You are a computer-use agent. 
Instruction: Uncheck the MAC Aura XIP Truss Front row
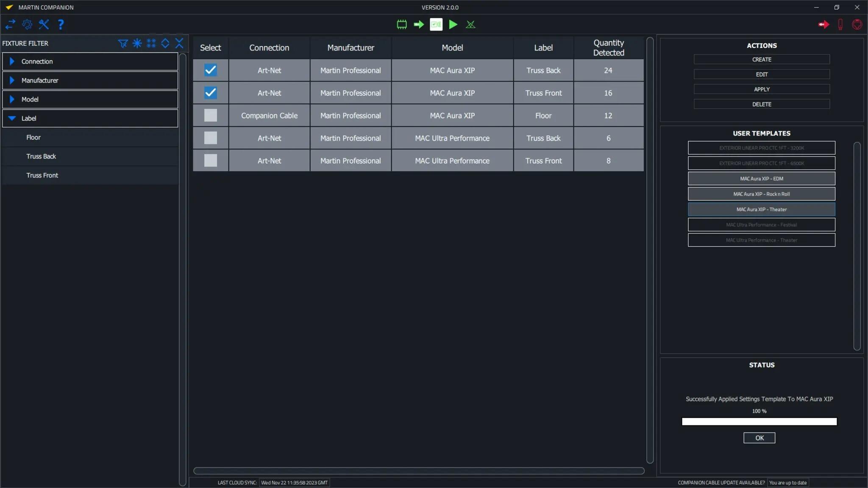coord(211,93)
